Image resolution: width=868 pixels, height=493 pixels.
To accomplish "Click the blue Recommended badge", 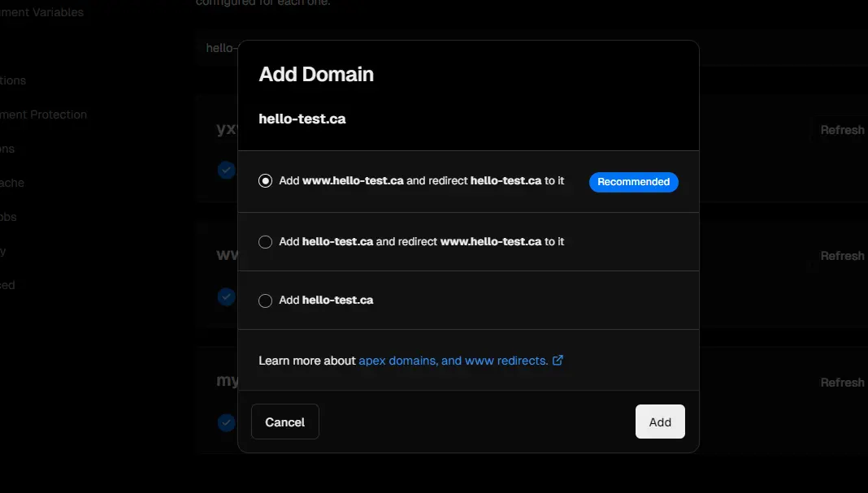I will click(x=633, y=182).
